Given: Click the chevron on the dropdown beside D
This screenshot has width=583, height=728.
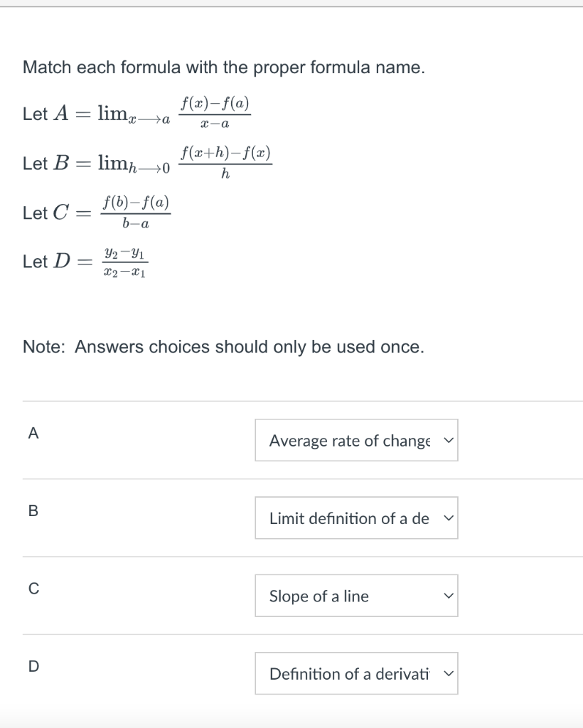Looking at the screenshot, I should (x=448, y=673).
